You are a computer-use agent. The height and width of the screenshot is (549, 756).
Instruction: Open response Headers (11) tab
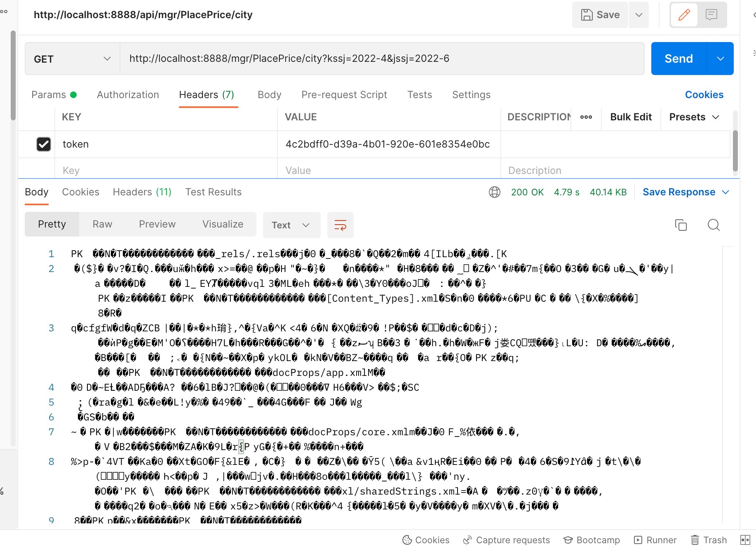pyautogui.click(x=142, y=192)
